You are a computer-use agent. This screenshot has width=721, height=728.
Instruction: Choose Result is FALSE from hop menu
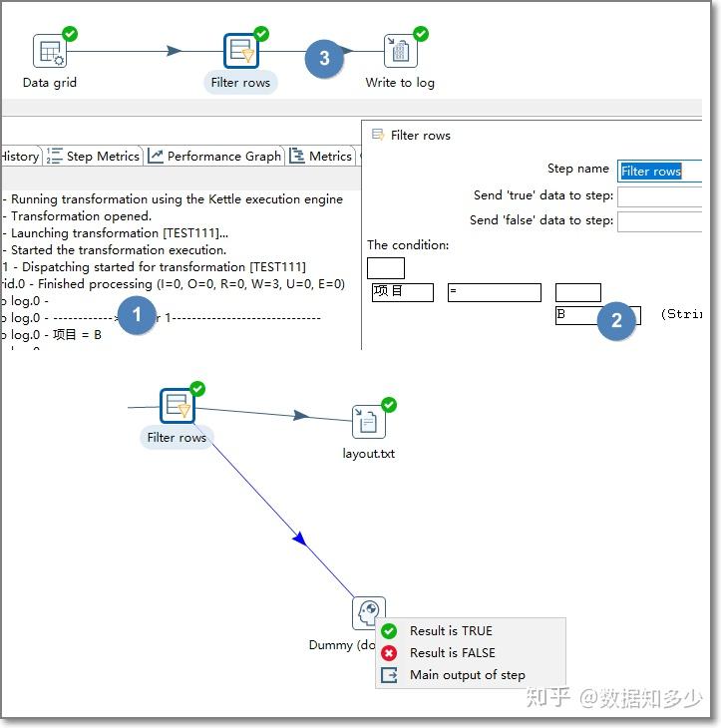[471, 653]
